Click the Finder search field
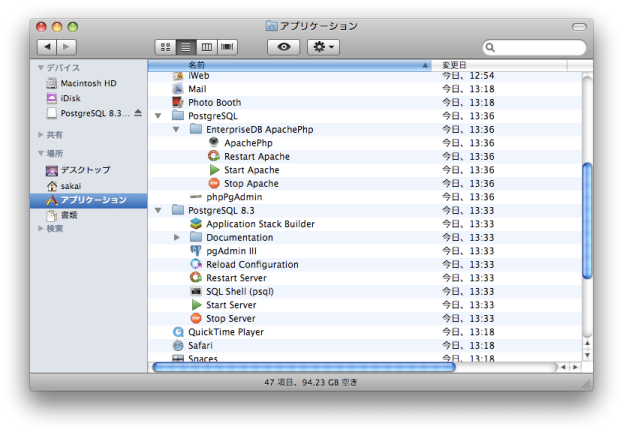The image size is (623, 432). pyautogui.click(x=534, y=47)
